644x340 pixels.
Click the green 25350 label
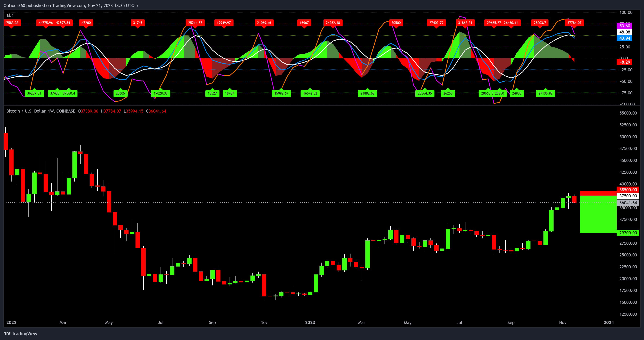coord(499,93)
